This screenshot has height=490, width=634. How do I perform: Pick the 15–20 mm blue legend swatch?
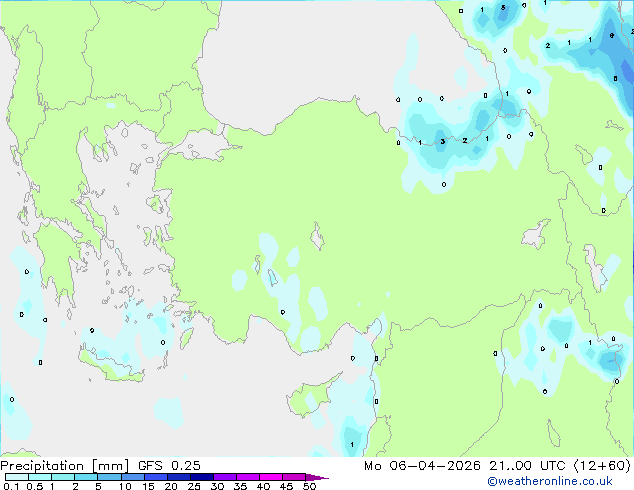(156, 477)
